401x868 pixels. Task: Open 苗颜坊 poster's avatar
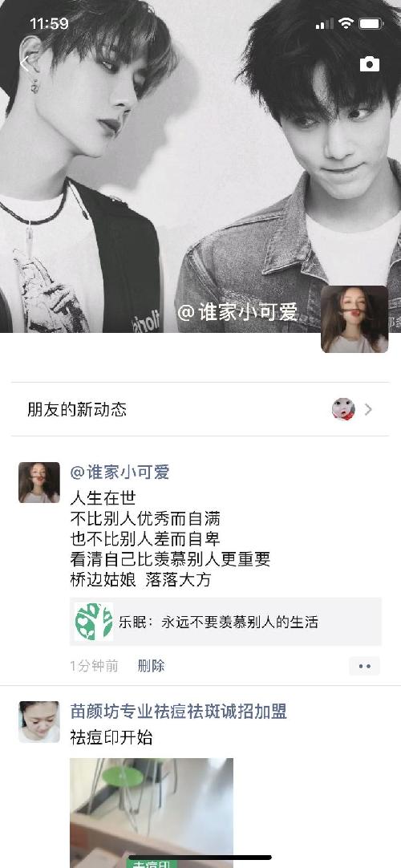click(x=39, y=722)
